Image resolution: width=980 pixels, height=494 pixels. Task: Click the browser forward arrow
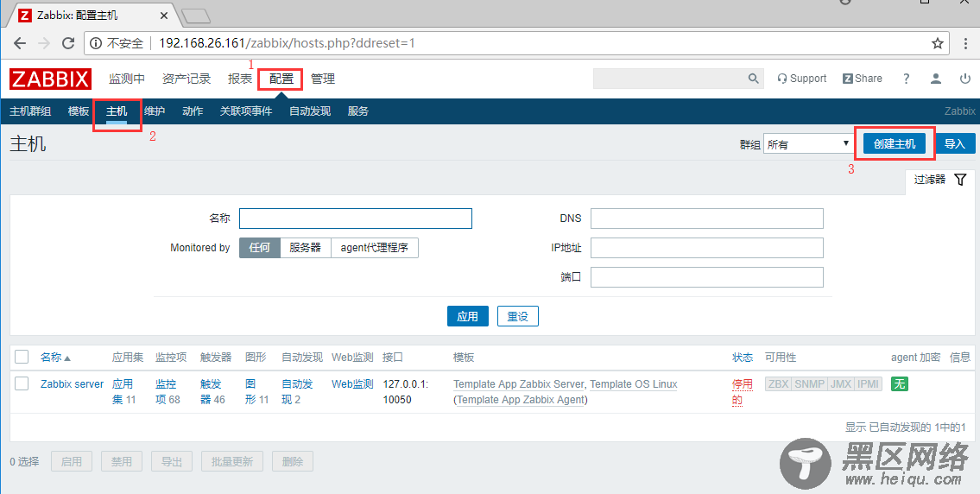(x=44, y=44)
